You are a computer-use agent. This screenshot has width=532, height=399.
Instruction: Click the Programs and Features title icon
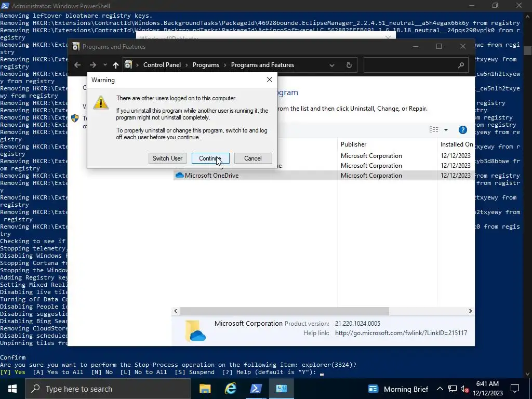point(76,46)
